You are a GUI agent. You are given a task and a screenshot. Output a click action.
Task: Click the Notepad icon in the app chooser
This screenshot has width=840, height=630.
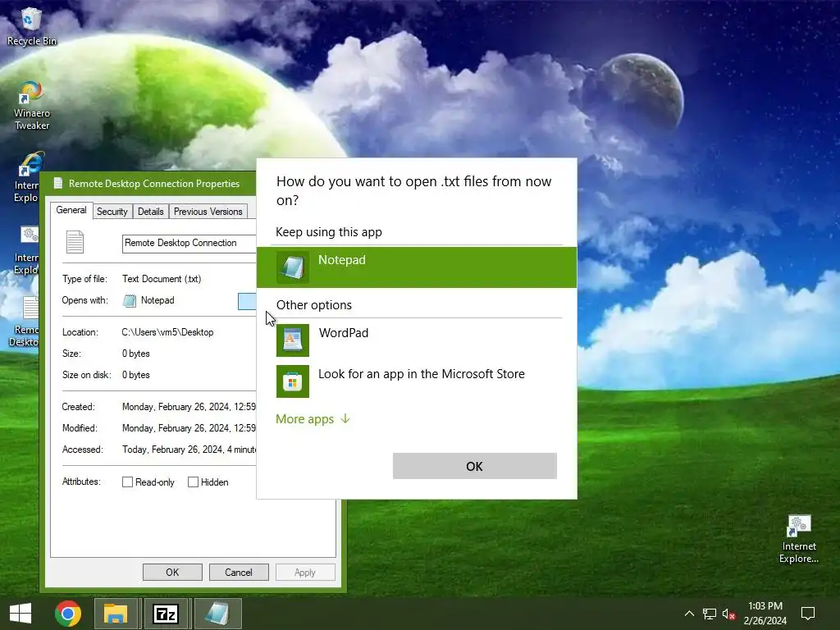[293, 267]
